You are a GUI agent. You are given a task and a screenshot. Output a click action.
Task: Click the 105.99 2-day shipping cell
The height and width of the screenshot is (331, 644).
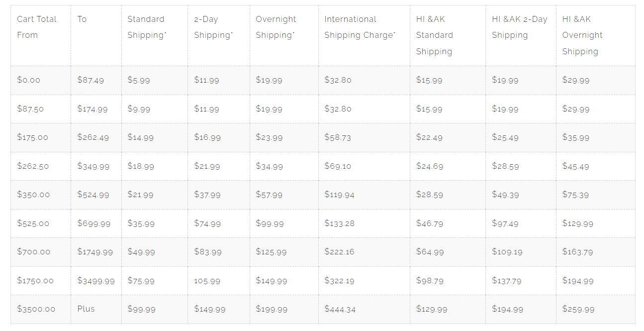pos(207,281)
